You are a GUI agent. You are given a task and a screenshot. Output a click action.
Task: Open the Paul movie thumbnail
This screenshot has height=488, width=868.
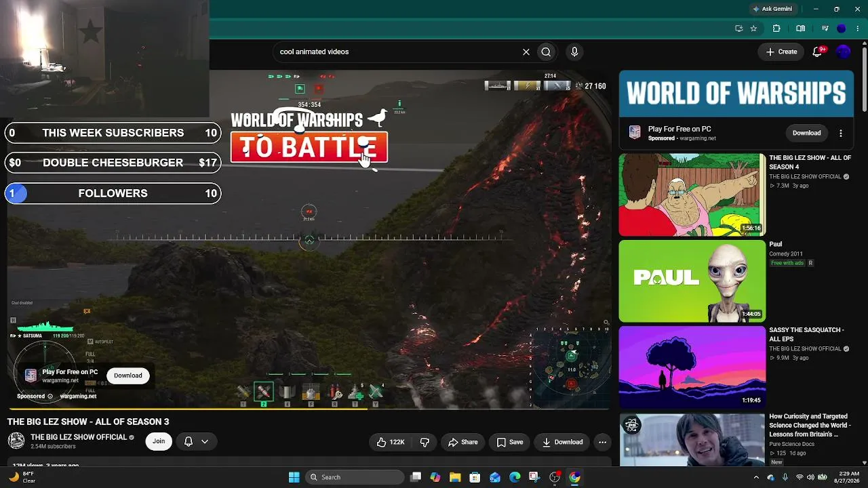692,281
